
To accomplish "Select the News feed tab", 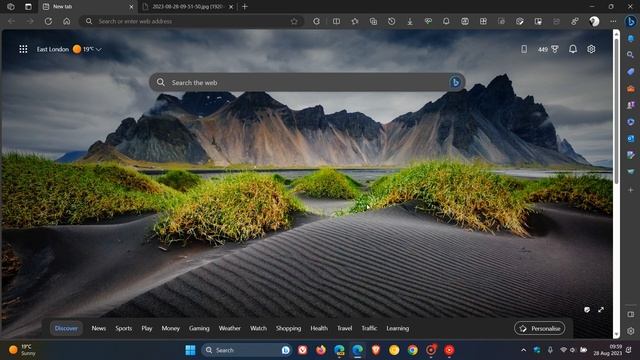I will 98,328.
